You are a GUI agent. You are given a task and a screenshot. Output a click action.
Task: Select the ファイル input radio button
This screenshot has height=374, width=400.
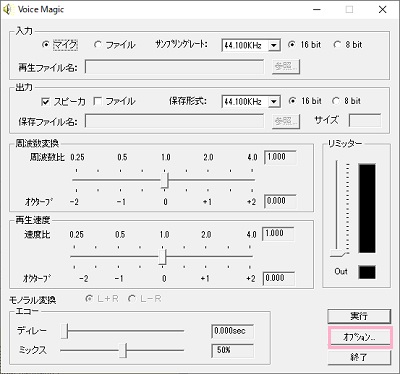[x=97, y=44]
